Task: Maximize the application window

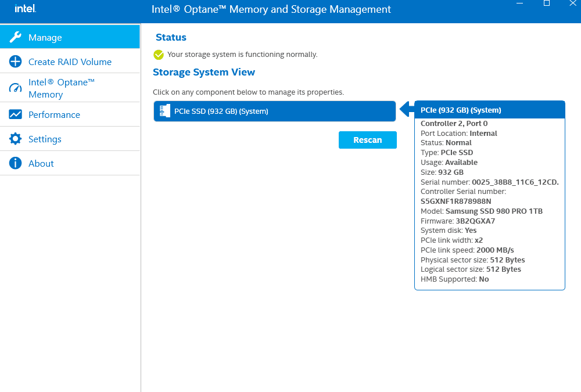Action: tap(547, 3)
